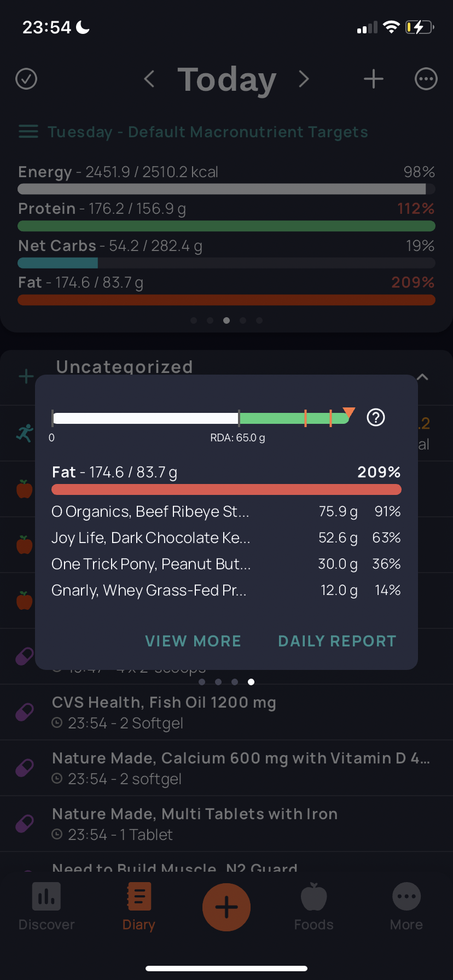The width and height of the screenshot is (453, 980).
Task: Go to next day with right chevron
Action: (304, 79)
